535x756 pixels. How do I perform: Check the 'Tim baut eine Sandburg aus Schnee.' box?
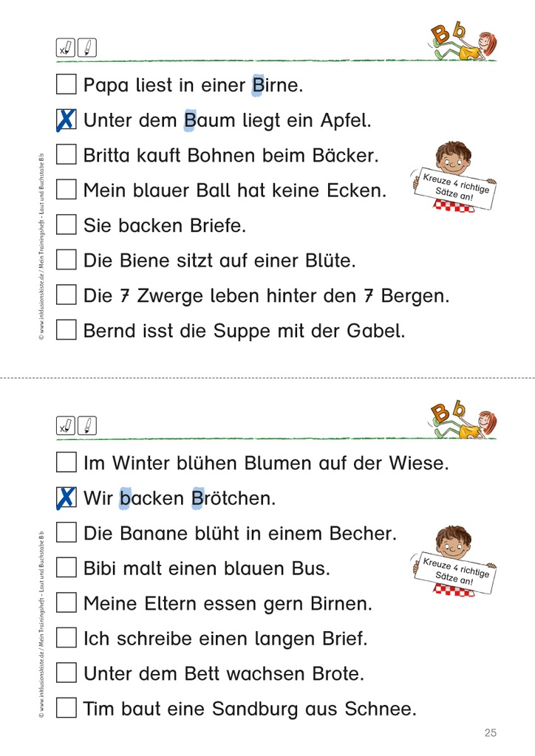pos(67,709)
